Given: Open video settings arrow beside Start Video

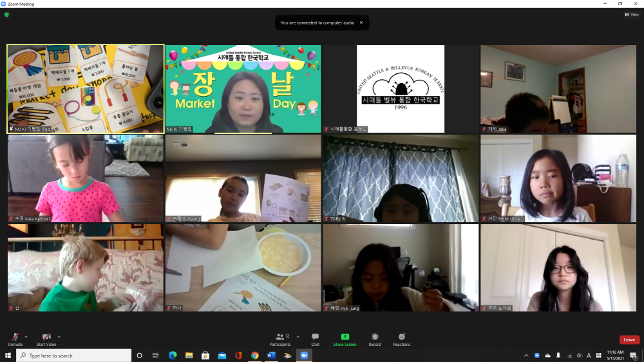Looking at the screenshot, I should pyautogui.click(x=59, y=336).
